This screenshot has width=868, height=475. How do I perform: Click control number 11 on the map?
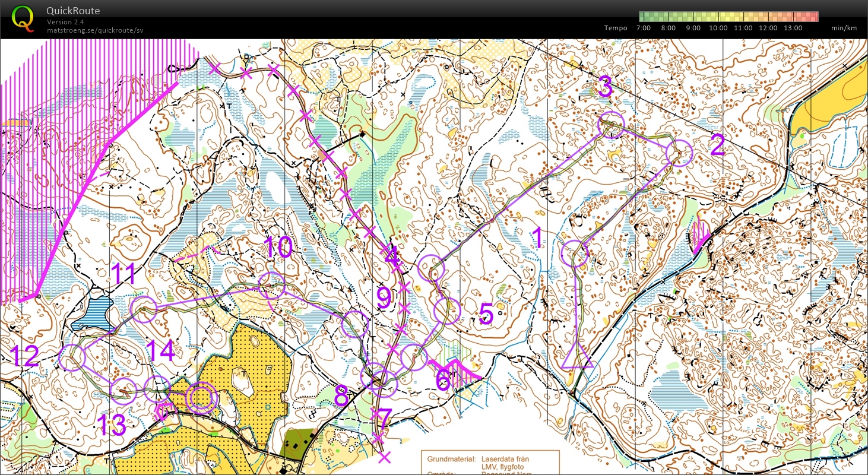(124, 274)
